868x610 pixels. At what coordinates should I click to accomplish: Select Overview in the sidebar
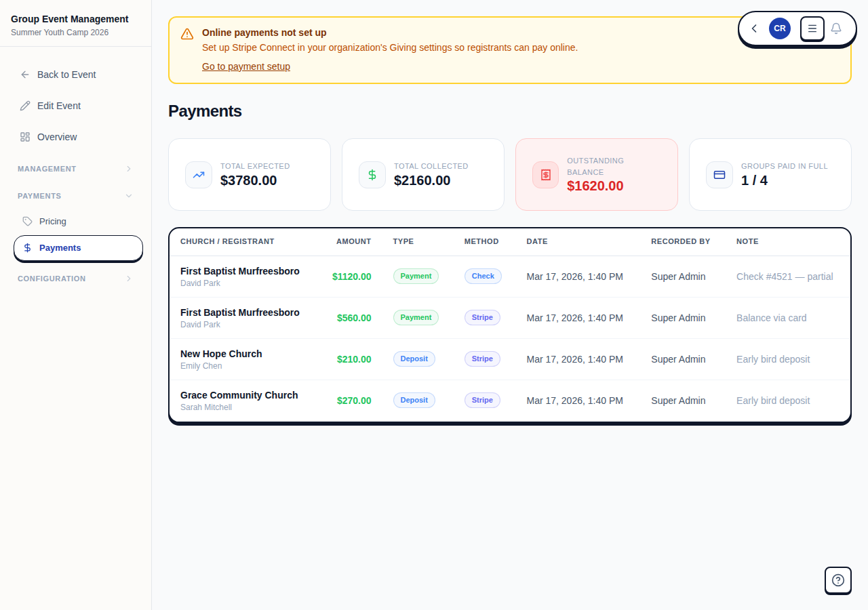pyautogui.click(x=56, y=137)
